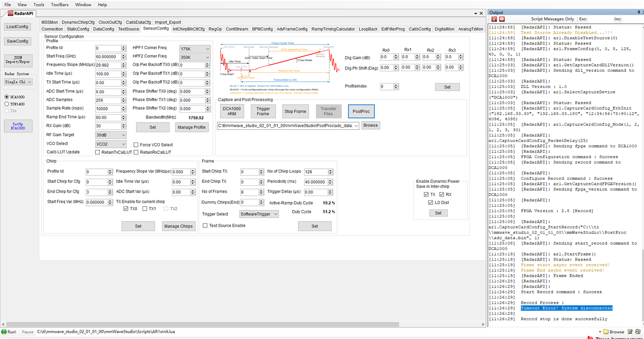The image size is (644, 339).
Task: Click the Stop Frame button
Action: click(295, 111)
